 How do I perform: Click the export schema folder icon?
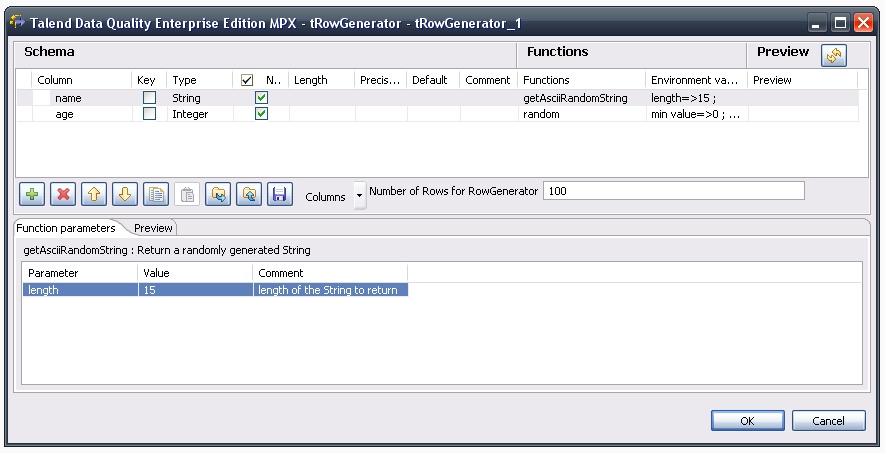click(x=249, y=194)
